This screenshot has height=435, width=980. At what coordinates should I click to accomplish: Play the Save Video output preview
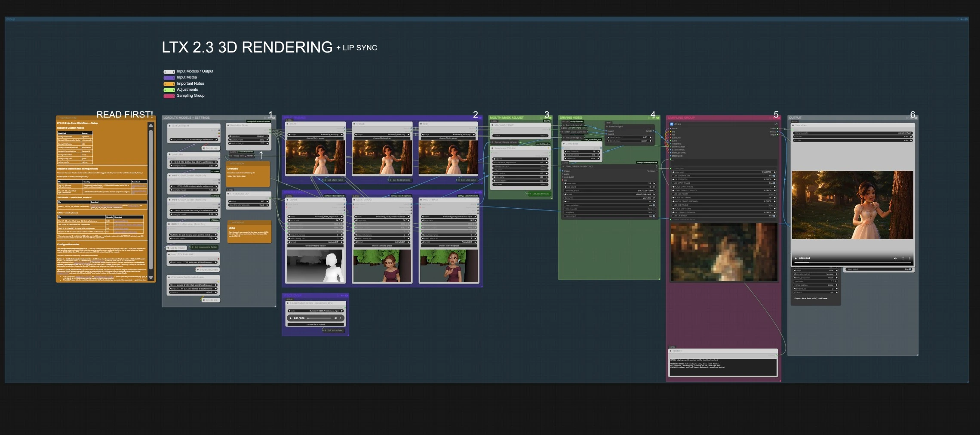pos(796,258)
